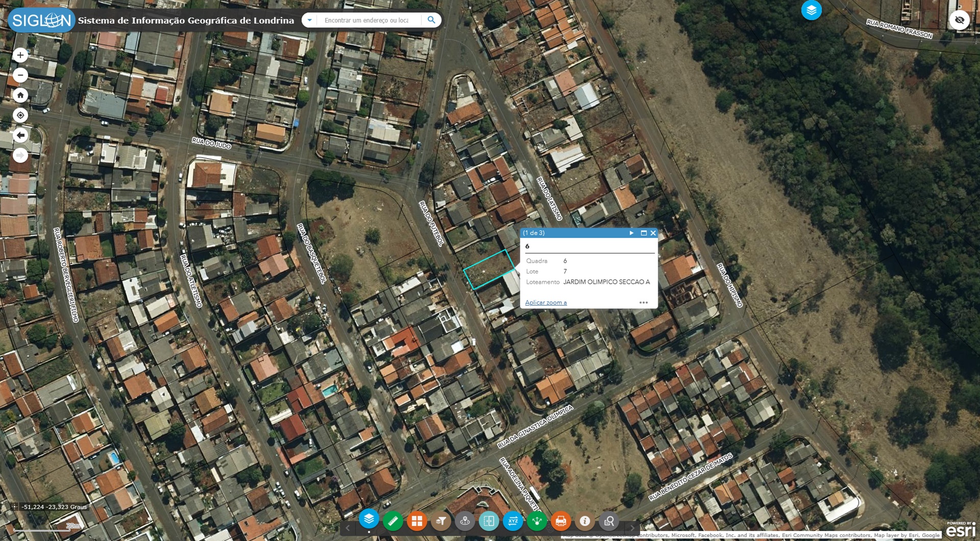Click the 'RUA ROMANO FRASSON' street label

coord(899,29)
